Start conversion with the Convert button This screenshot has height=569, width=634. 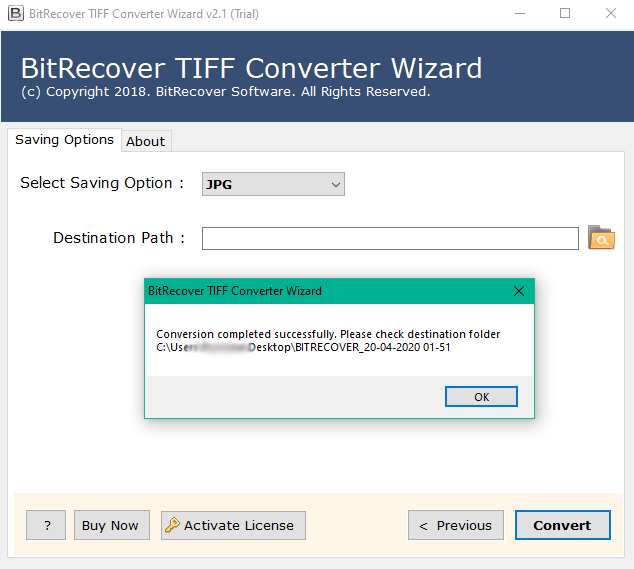pos(561,525)
